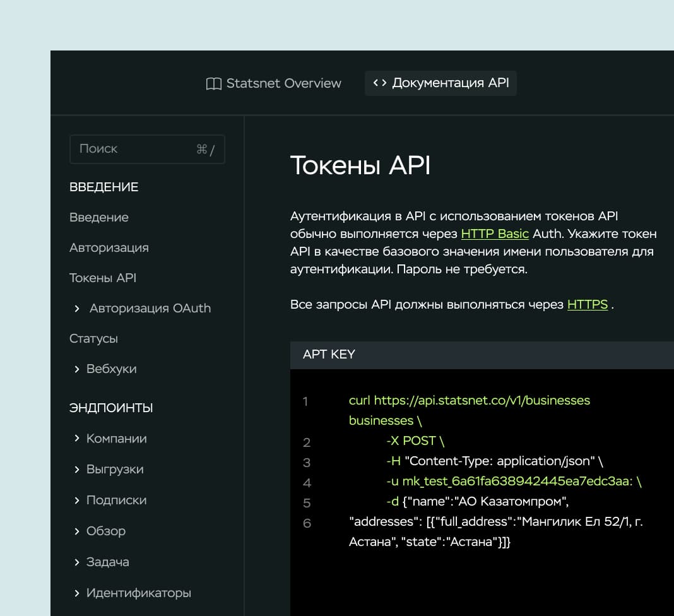
Task: Switch to the Statsnet Overview tab
Action: [283, 83]
